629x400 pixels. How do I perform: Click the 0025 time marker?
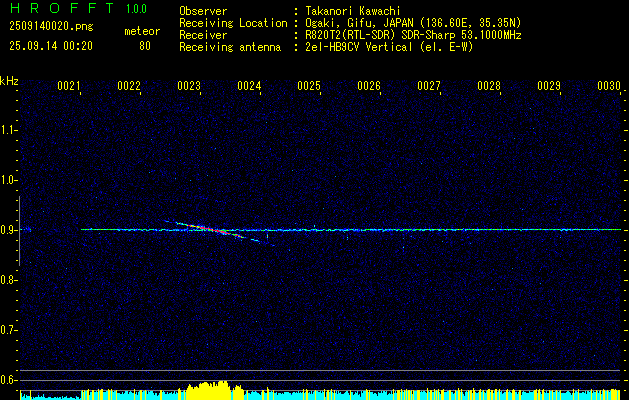pos(309,86)
